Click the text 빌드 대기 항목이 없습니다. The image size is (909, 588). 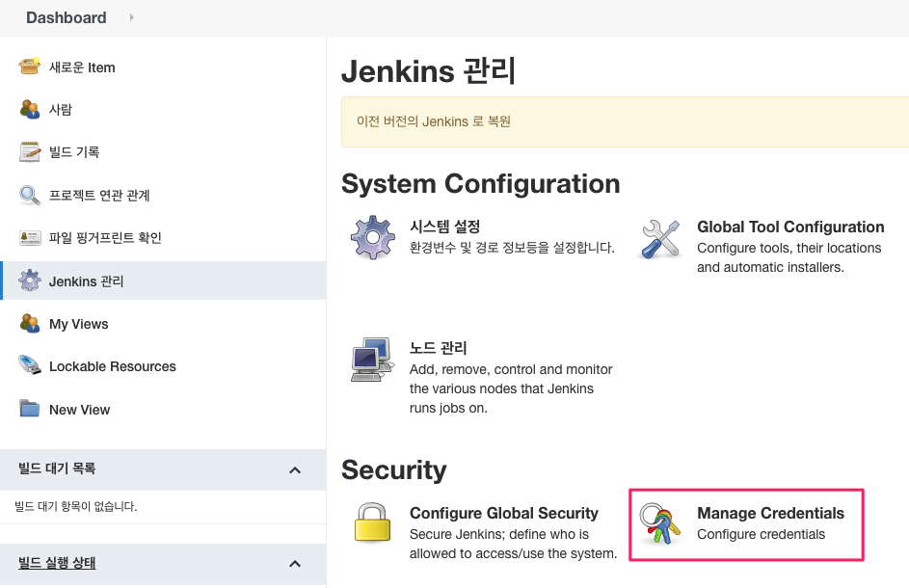point(76,506)
